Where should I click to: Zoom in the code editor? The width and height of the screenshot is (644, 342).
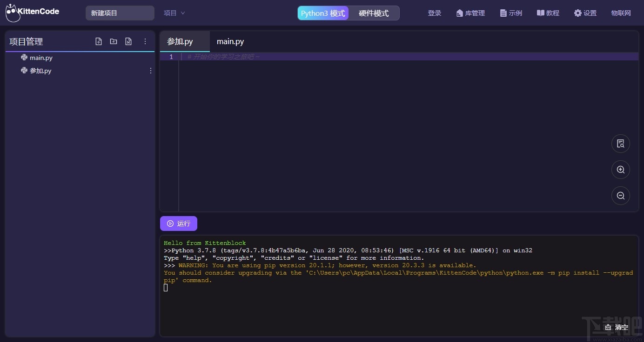coord(621,170)
